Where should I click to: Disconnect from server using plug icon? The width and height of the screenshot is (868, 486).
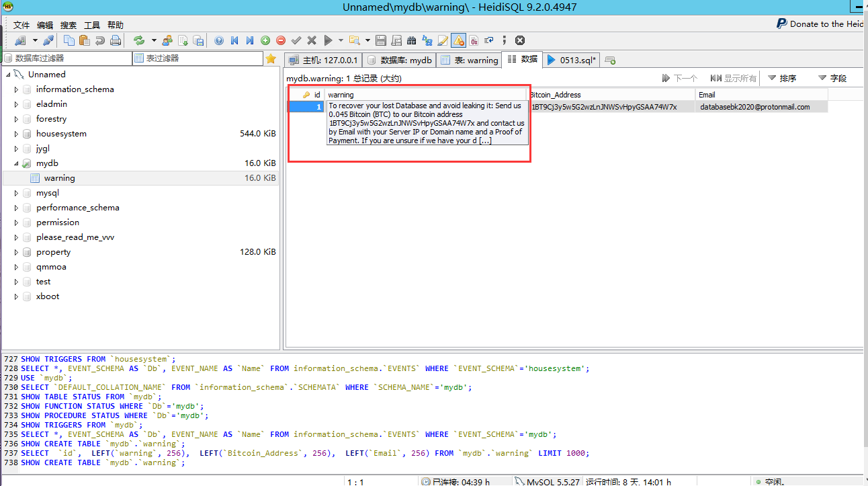[48, 40]
